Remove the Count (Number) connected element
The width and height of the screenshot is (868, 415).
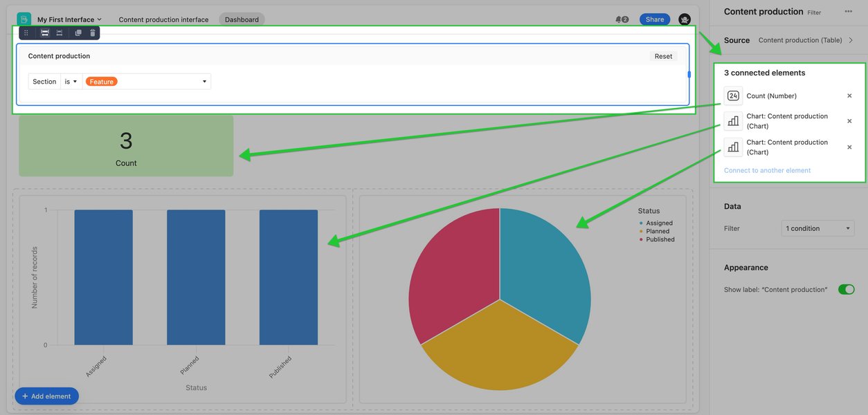[x=849, y=96]
